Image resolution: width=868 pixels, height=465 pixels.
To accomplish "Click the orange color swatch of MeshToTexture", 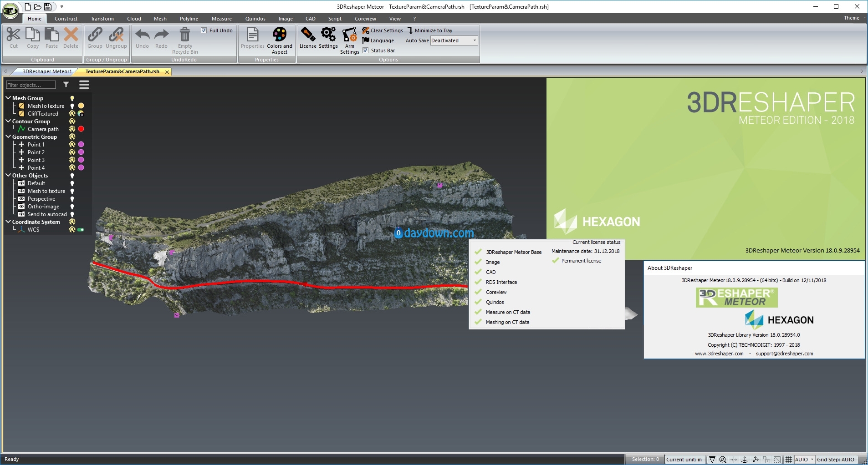I will pyautogui.click(x=81, y=106).
